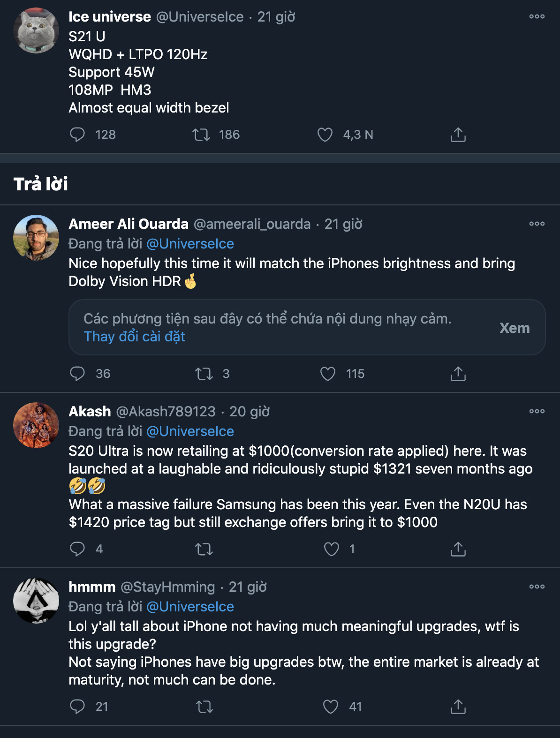Like Akash's reply about S20 Ultra pricing

(x=332, y=549)
